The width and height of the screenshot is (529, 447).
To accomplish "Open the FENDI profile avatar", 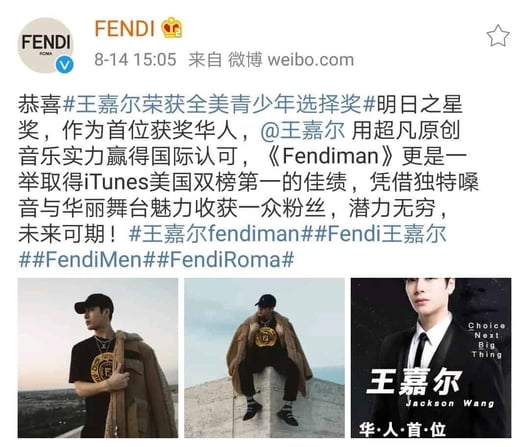I will click(x=46, y=46).
